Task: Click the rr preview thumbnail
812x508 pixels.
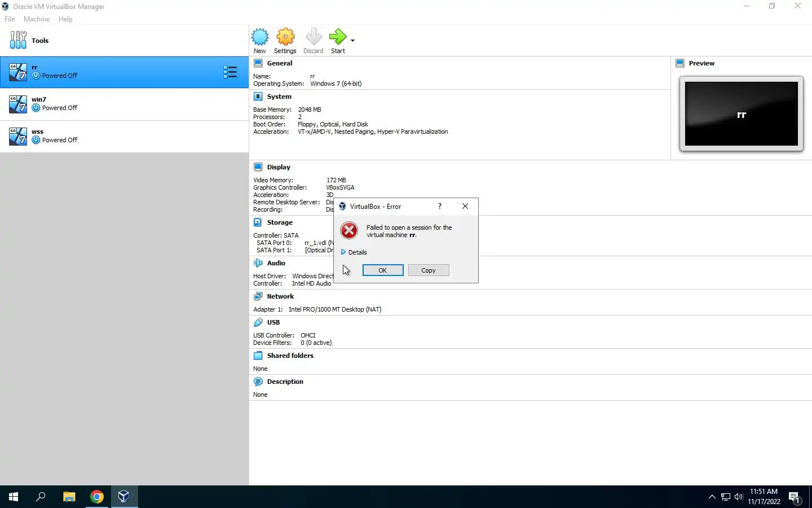Action: (x=742, y=114)
